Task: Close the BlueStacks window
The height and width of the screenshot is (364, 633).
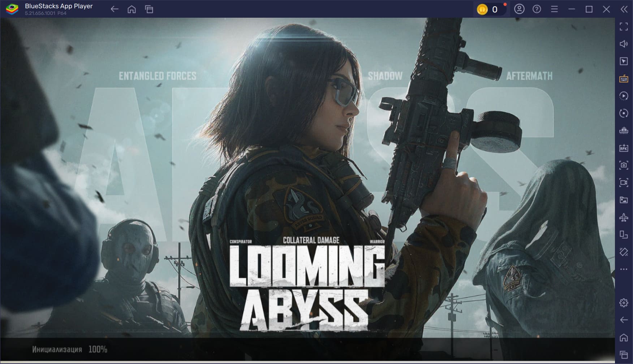Action: (606, 9)
